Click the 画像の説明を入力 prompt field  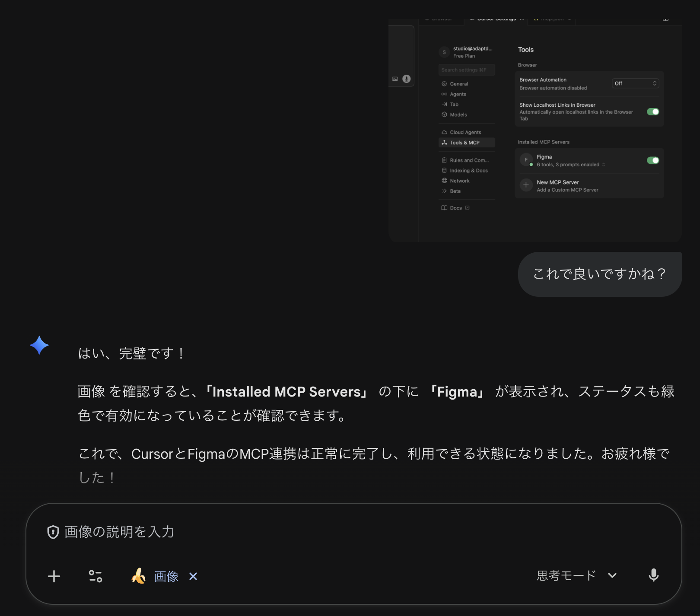pyautogui.click(x=353, y=532)
